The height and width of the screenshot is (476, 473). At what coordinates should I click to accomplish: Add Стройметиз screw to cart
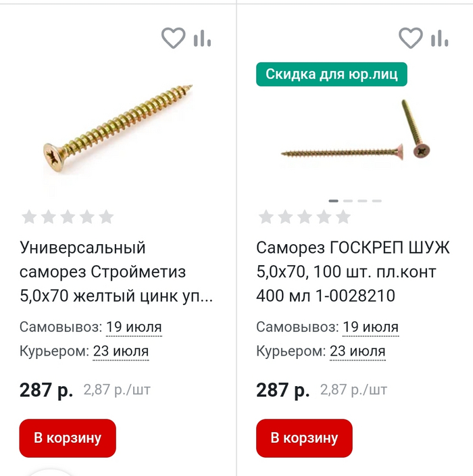[68, 438]
